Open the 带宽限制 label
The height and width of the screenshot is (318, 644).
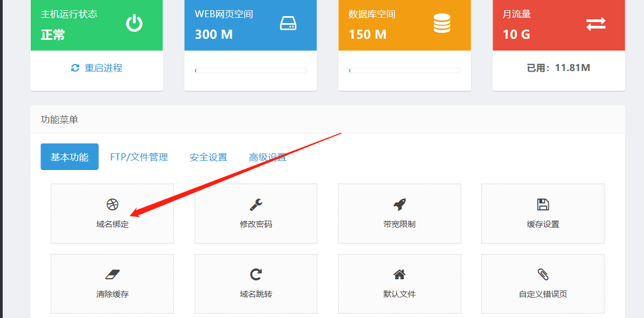click(x=399, y=224)
